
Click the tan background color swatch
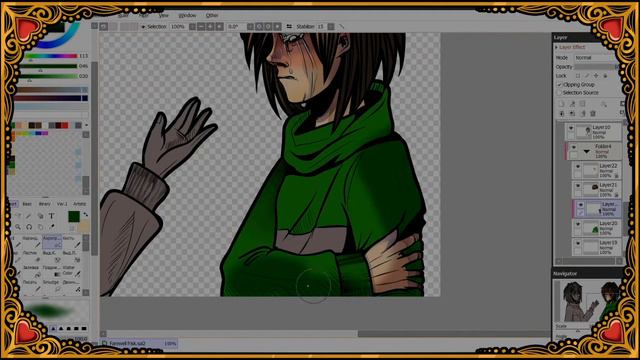point(84,227)
